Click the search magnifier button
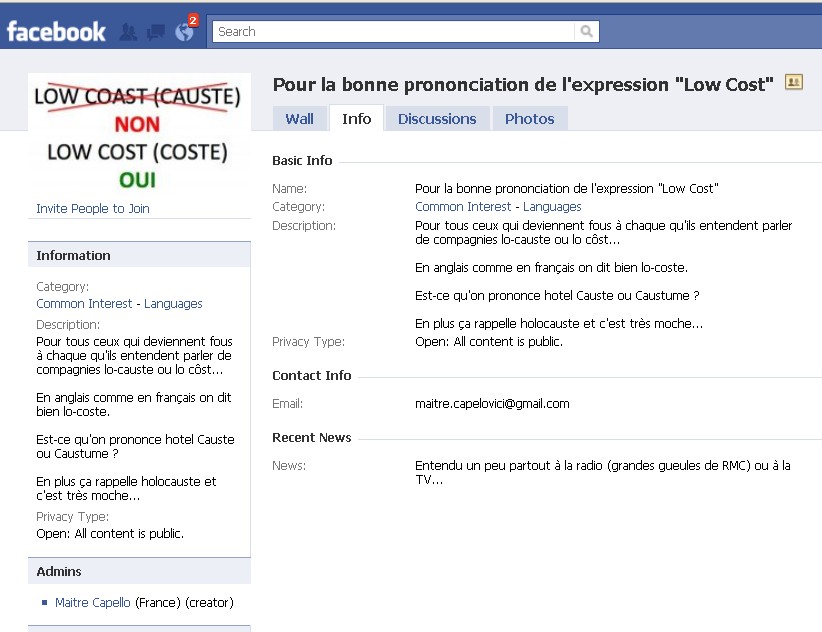 click(587, 31)
